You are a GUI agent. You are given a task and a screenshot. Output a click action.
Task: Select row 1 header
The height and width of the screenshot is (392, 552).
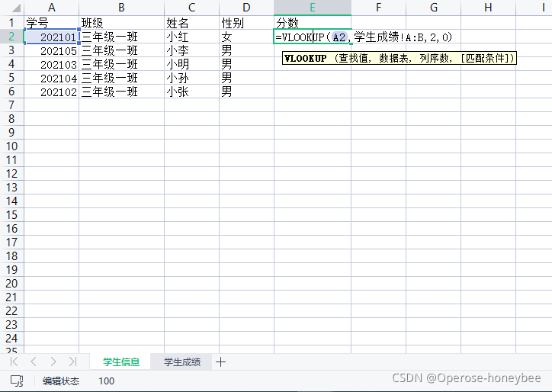point(11,23)
